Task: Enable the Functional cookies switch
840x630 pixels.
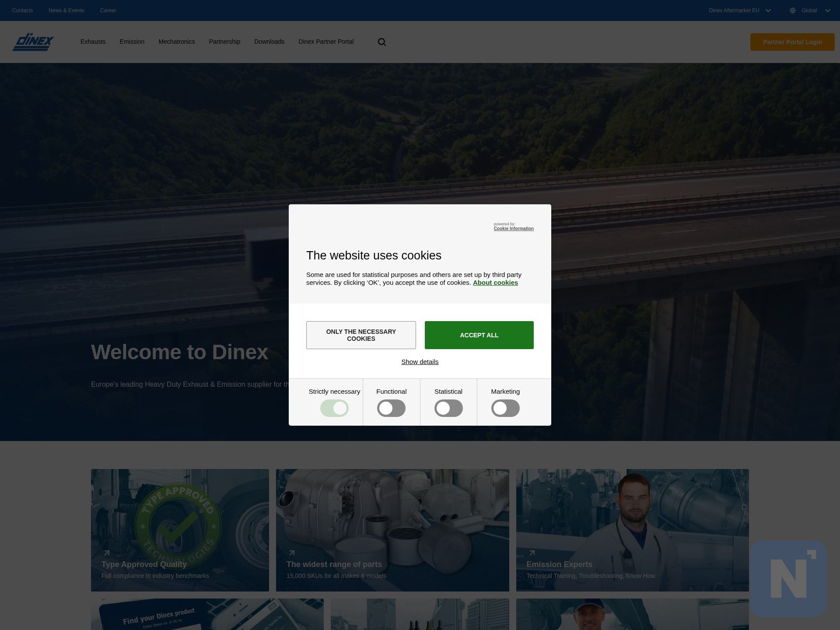Action: (391, 408)
